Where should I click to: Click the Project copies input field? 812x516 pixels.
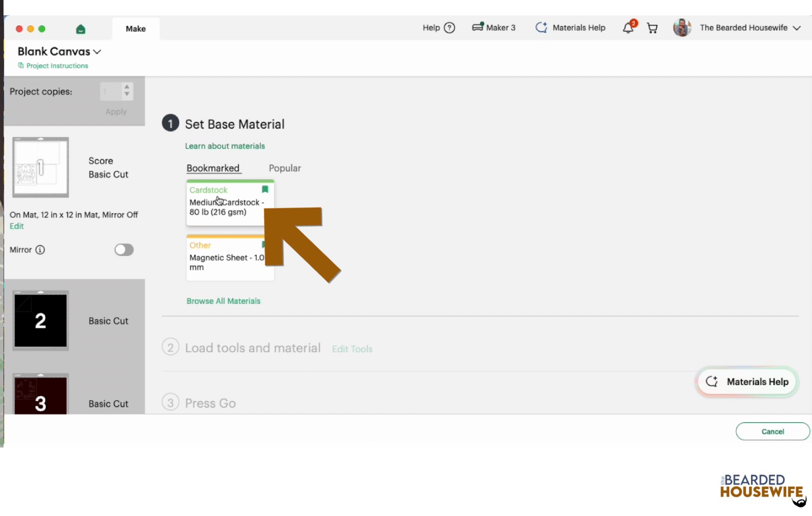111,91
